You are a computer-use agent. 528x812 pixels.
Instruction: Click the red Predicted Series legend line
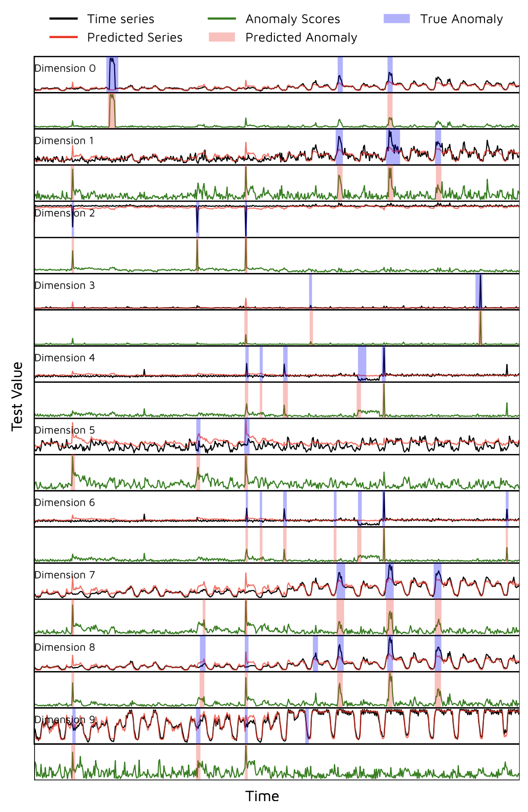(63, 37)
